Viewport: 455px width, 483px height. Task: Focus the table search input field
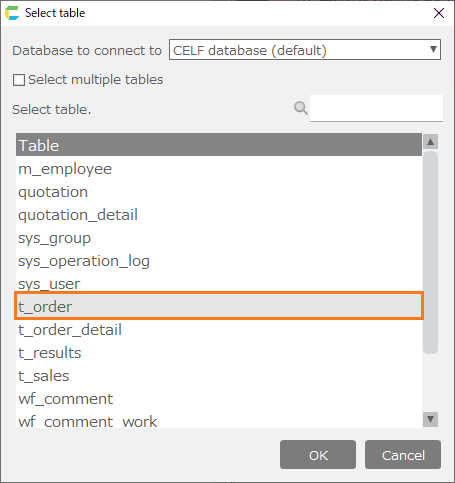click(376, 108)
